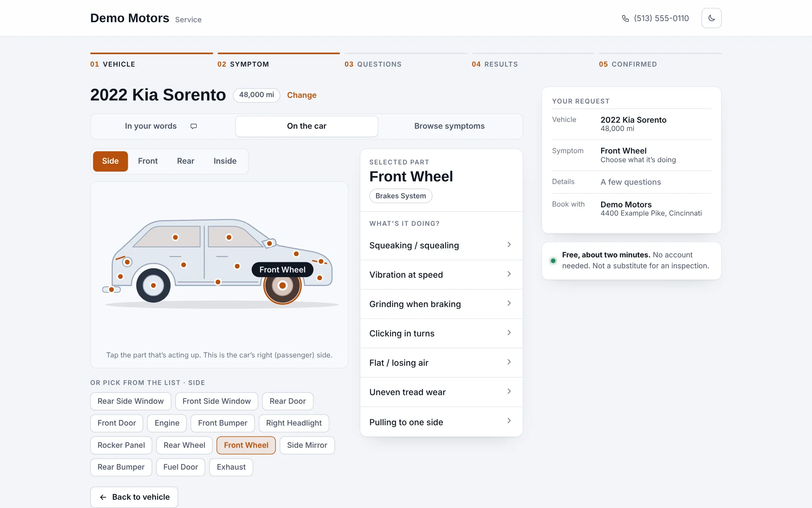Click the phone icon beside (513) 555-0110
The width and height of the screenshot is (812, 508).
pos(625,18)
